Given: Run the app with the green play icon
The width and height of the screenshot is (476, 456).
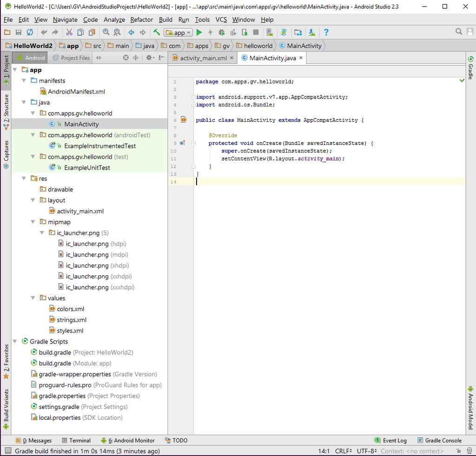Looking at the screenshot, I should 199,32.
